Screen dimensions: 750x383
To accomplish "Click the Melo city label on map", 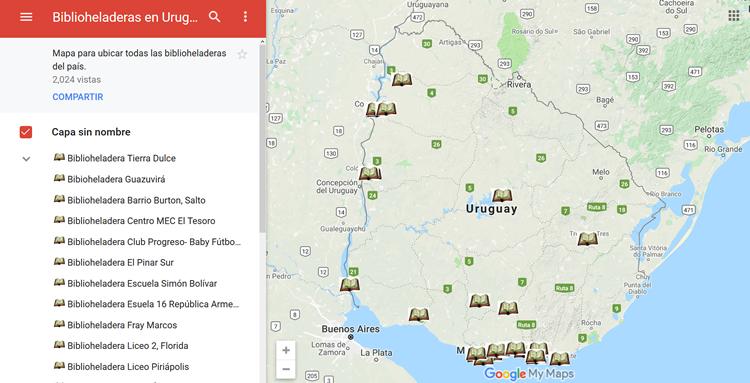I will [x=601, y=172].
